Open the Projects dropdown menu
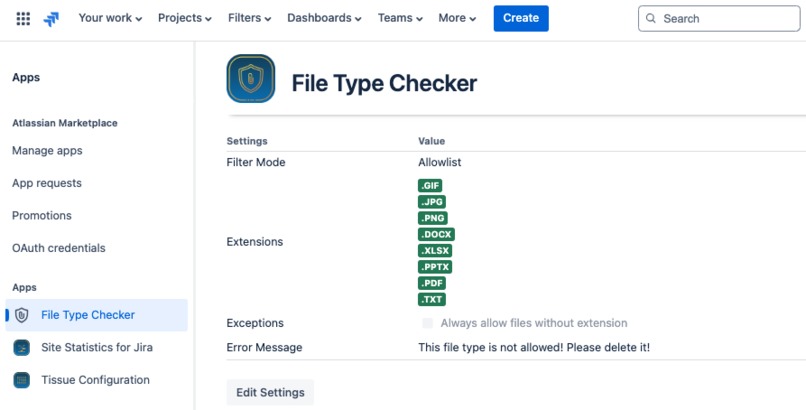The width and height of the screenshot is (806, 410). coord(185,18)
